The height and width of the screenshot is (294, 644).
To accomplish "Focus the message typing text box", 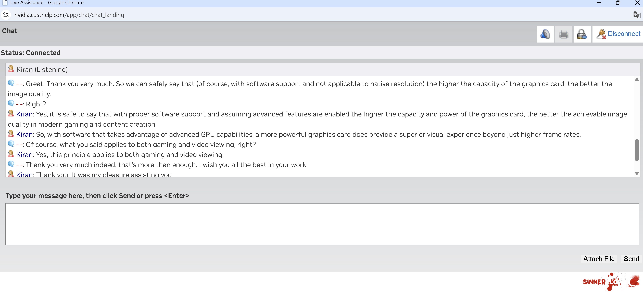I will pyautogui.click(x=322, y=224).
